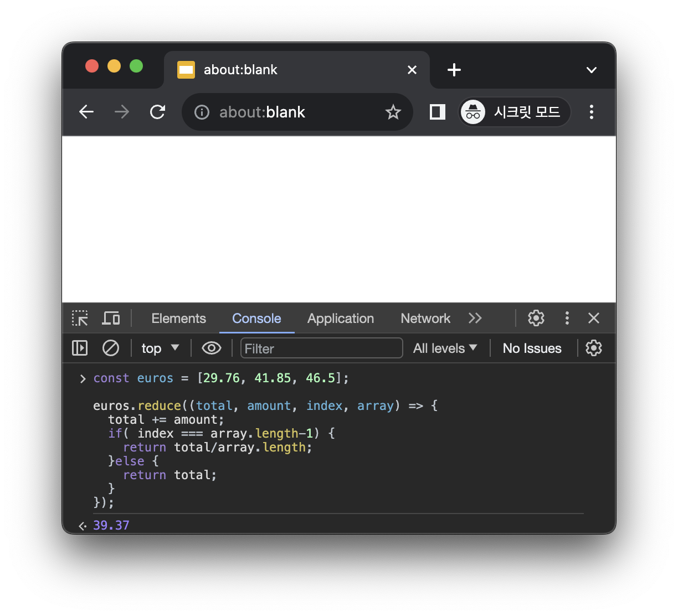
Task: Reload the about:blank page
Action: point(158,112)
